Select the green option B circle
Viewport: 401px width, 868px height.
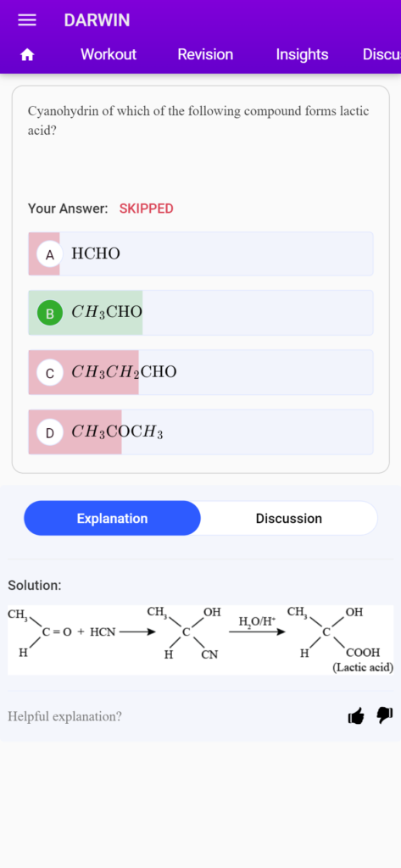pos(50,313)
